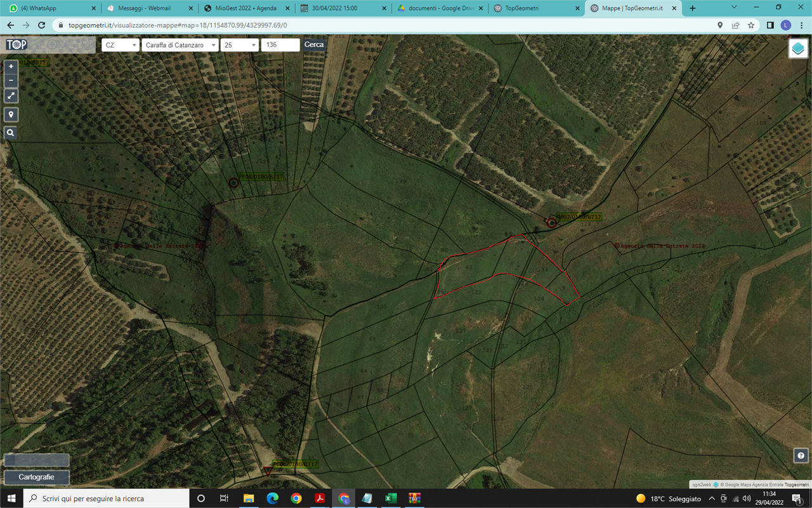Screen dimensions: 812x508
Task: Click the Cartografie button
Action: click(36, 477)
